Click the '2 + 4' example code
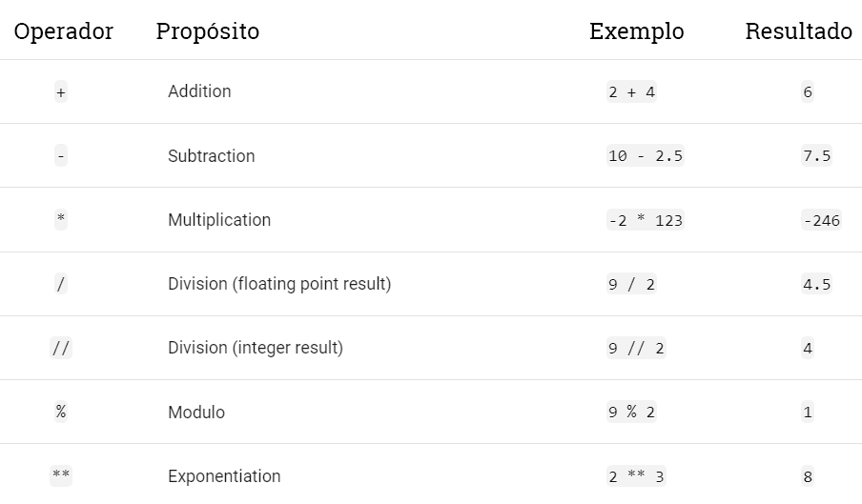 [x=631, y=92]
